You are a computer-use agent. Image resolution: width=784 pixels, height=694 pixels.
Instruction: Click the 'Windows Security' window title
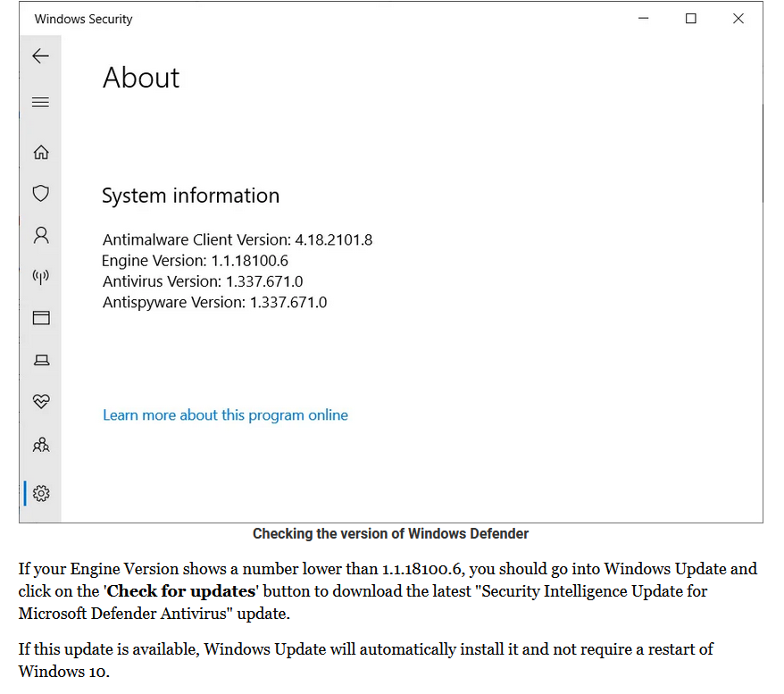click(84, 19)
